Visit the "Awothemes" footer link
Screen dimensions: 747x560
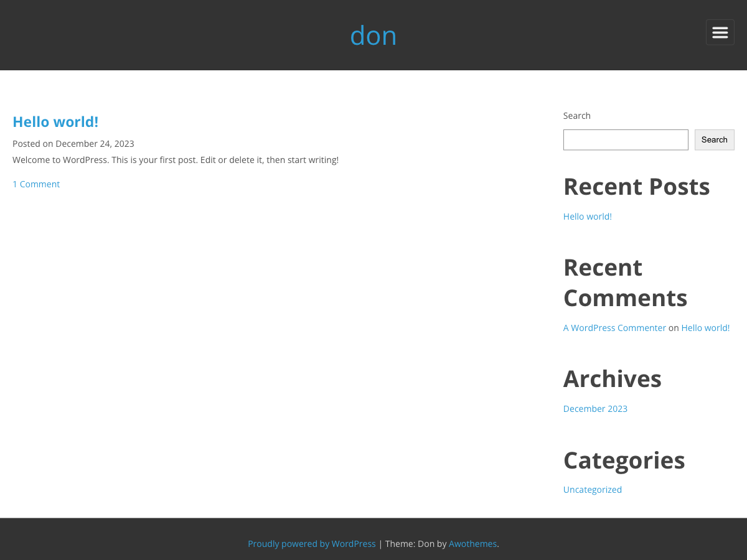472,543
